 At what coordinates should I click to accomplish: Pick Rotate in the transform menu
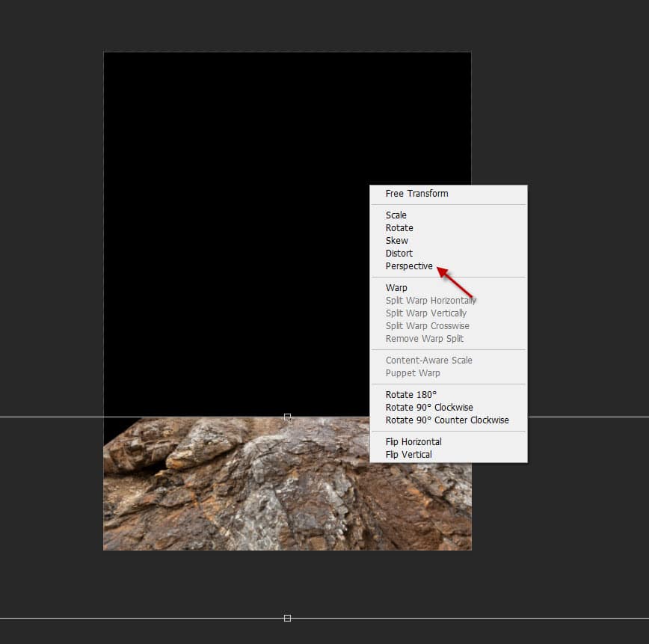tap(399, 228)
